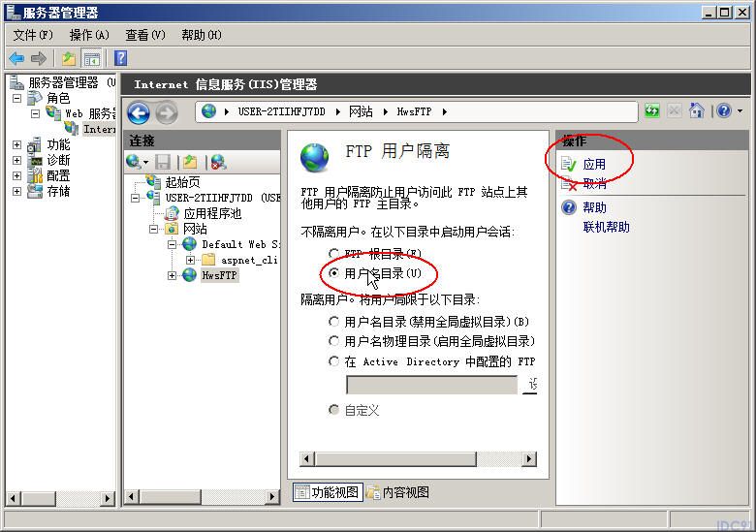This screenshot has width=756, height=532.
Task: Click the 应用 action link
Action: 594,165
